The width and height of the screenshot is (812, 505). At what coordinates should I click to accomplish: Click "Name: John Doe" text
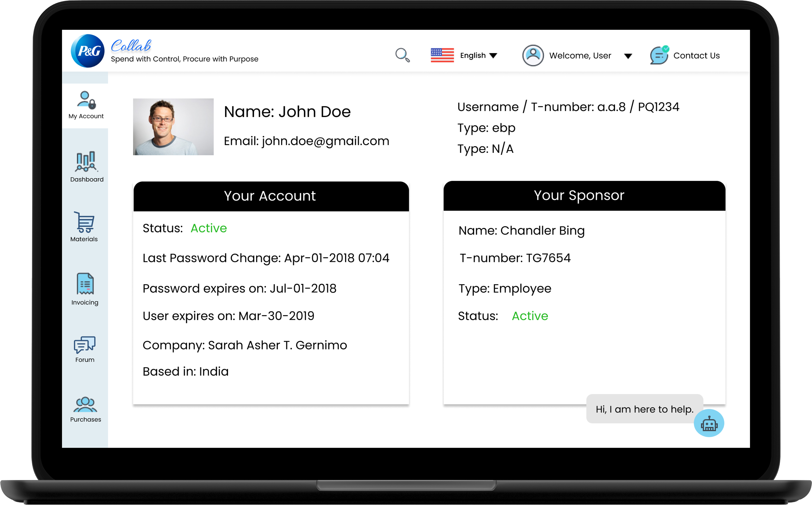[x=287, y=112]
